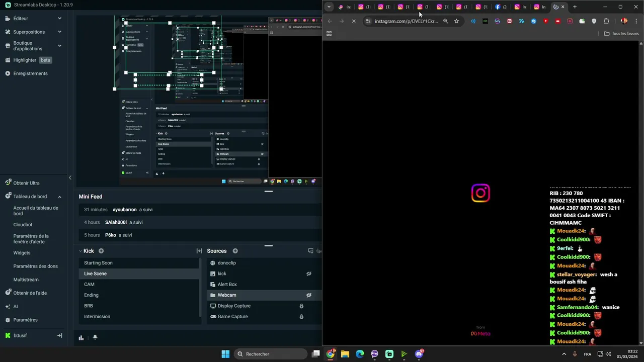The width and height of the screenshot is (644, 362).
Task: Open the studio mode icon right of Sources header
Action: pyautogui.click(x=310, y=251)
